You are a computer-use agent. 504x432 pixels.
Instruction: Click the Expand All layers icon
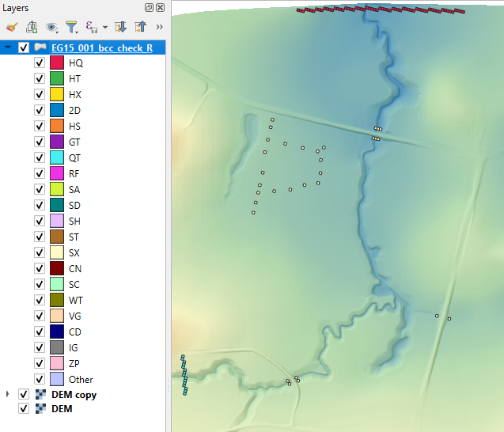[121, 27]
